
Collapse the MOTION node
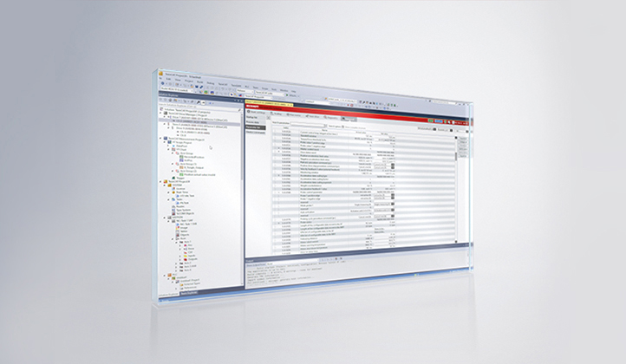(x=165, y=218)
